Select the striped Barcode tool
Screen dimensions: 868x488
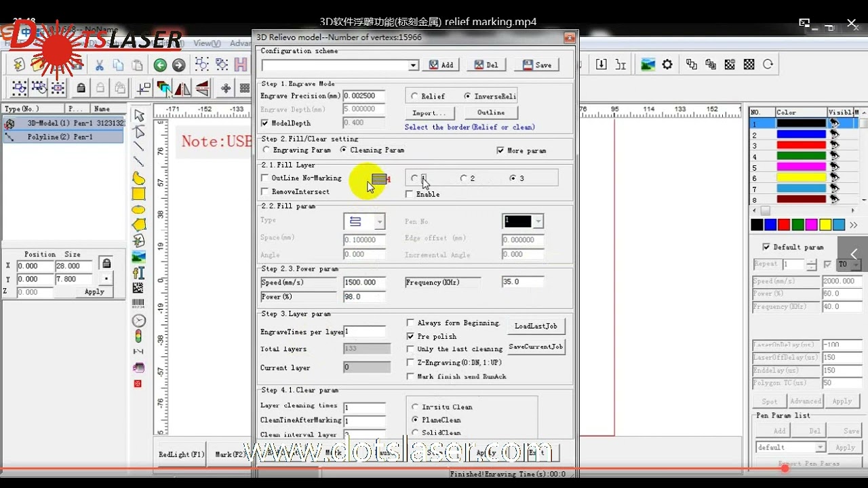pos(139,304)
